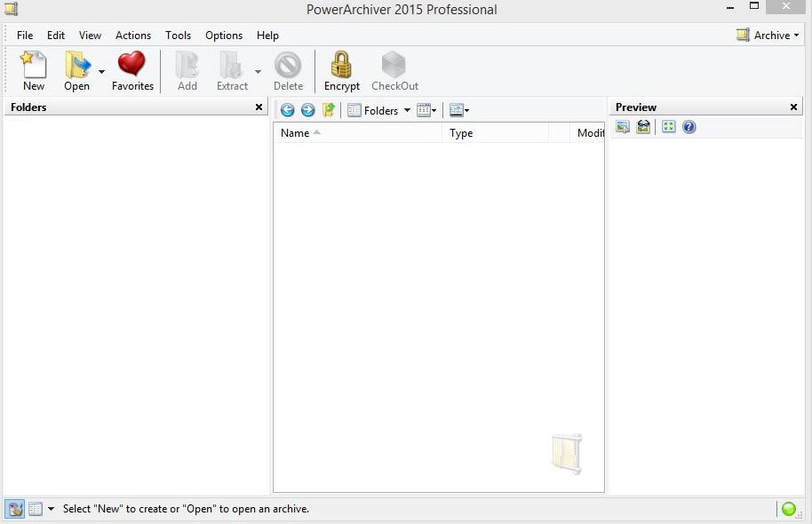The image size is (812, 524).
Task: Click the green status indicator light
Action: click(789, 509)
